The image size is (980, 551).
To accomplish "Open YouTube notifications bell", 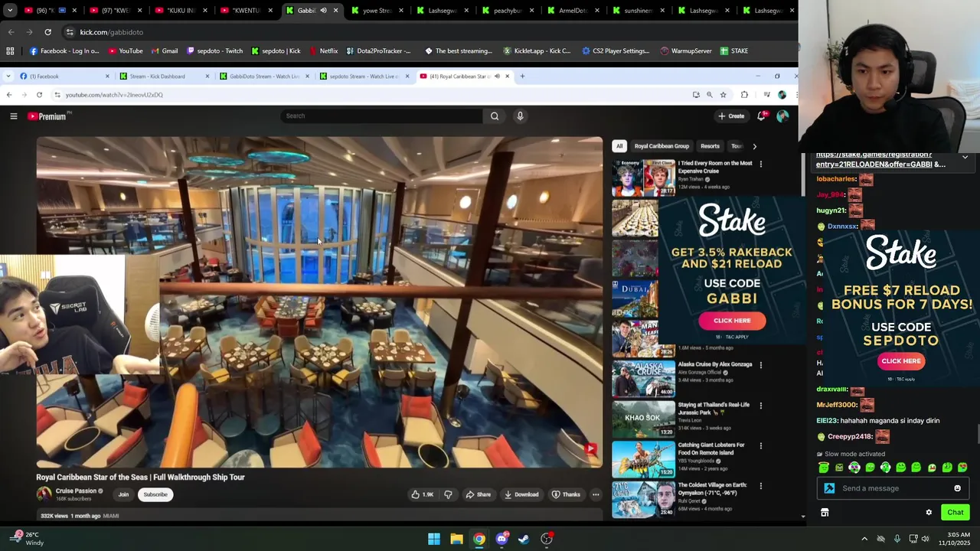I will point(762,116).
